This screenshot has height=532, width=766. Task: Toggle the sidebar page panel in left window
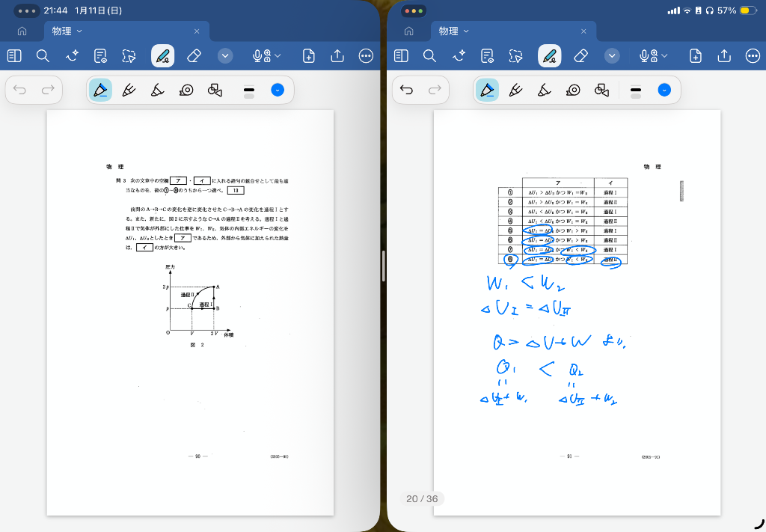click(x=14, y=56)
